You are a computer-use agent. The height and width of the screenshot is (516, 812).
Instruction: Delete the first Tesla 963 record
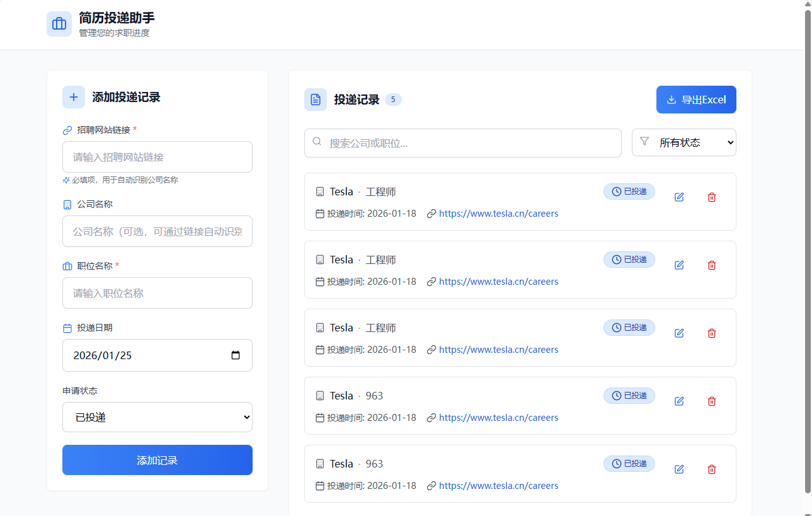tap(712, 401)
